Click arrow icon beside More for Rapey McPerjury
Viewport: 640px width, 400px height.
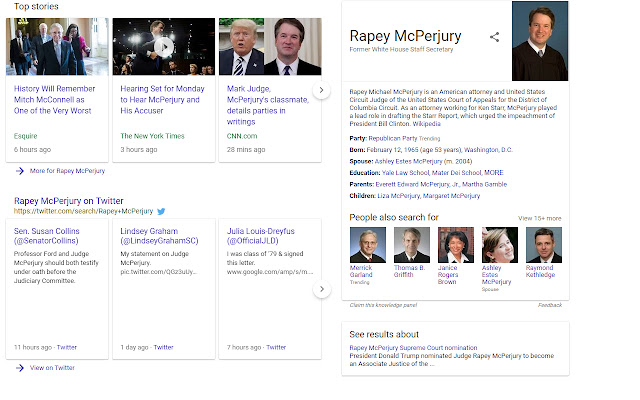20,171
